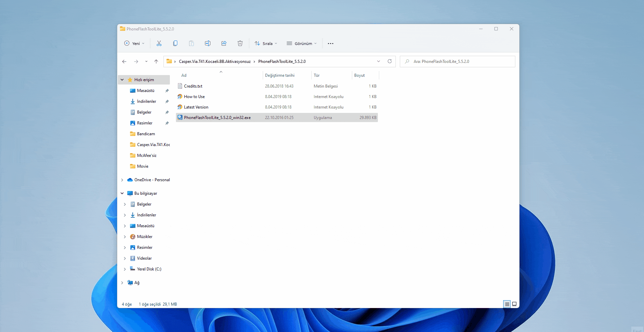Click the Credits.txt file icon
The image size is (644, 332).
point(180,86)
